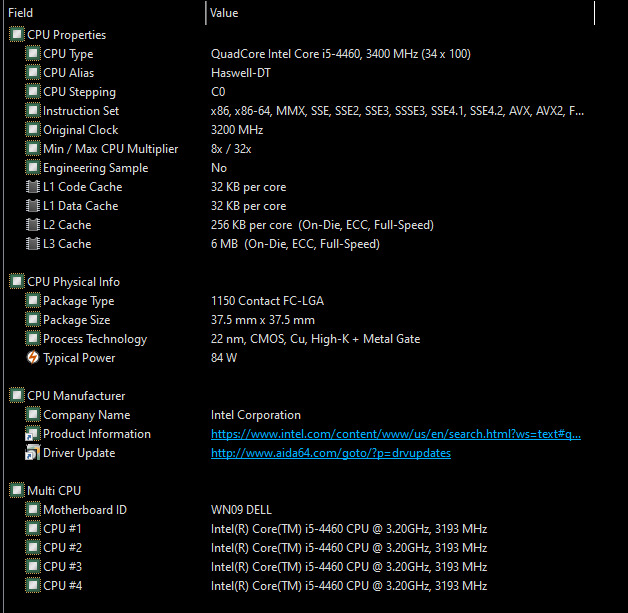Screen dimensions: 628x613
Task: Click the L1 Code Cache chip icon
Action: point(32,187)
